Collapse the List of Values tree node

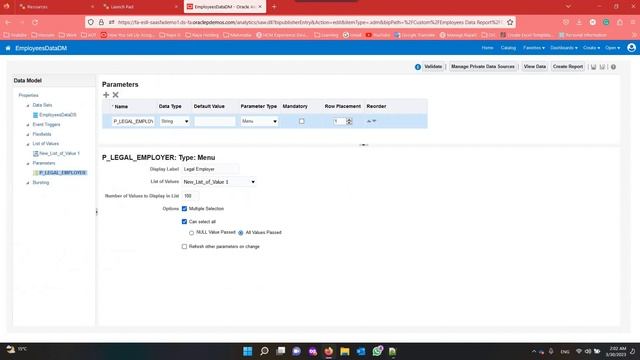28,144
